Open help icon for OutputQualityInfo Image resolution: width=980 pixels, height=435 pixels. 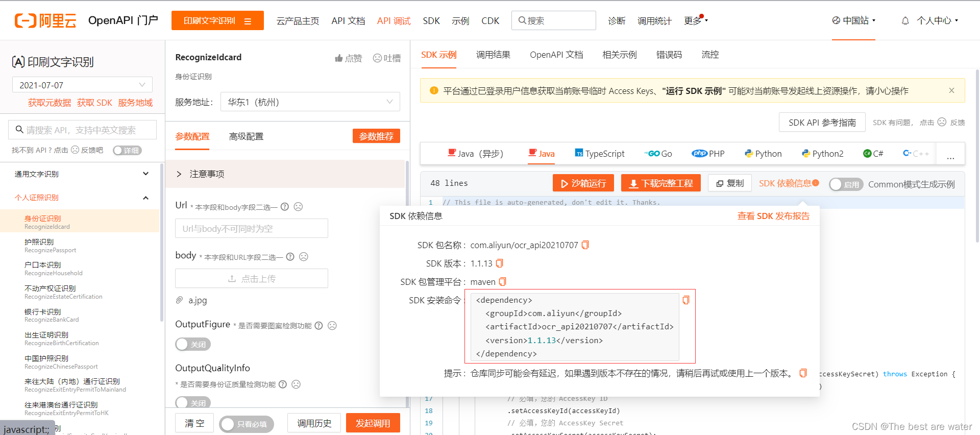(x=282, y=384)
